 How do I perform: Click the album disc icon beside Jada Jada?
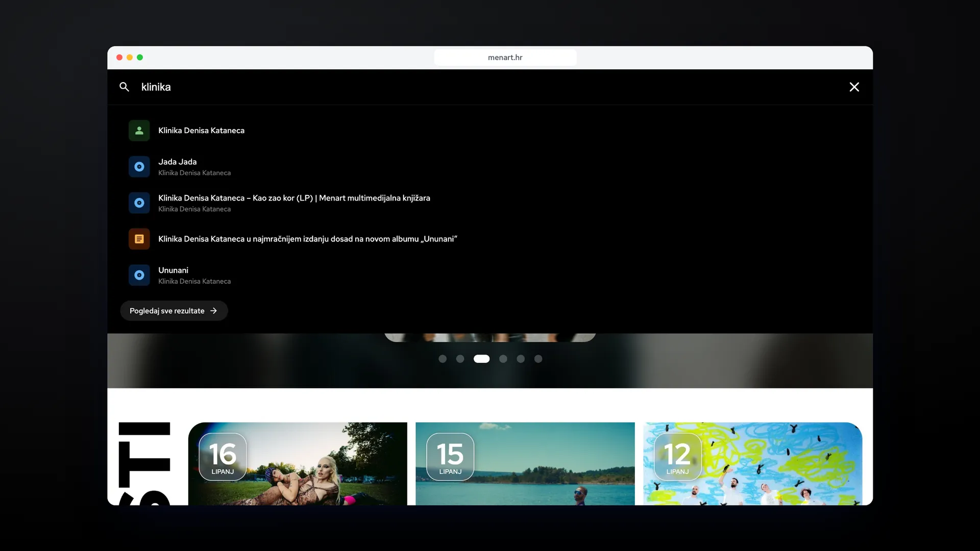pos(139,167)
